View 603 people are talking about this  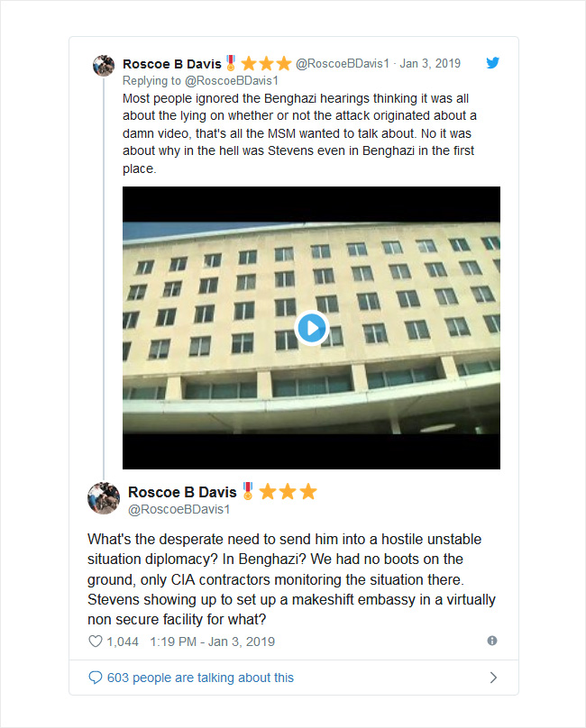[x=200, y=678]
